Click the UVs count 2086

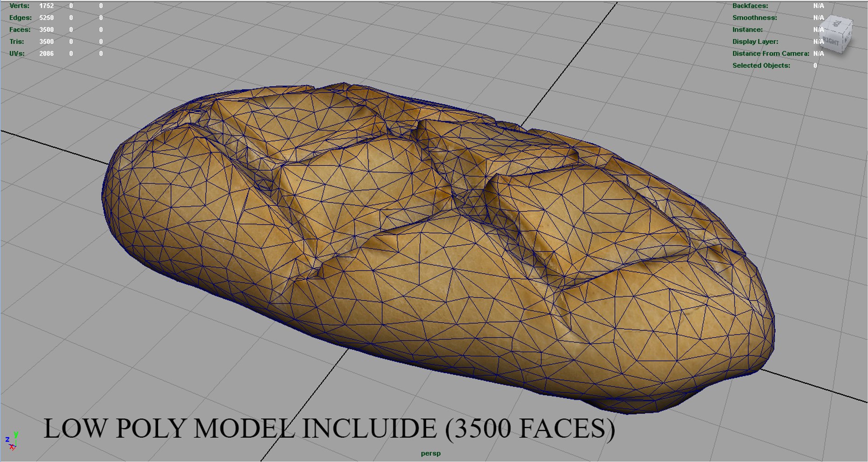pos(47,53)
